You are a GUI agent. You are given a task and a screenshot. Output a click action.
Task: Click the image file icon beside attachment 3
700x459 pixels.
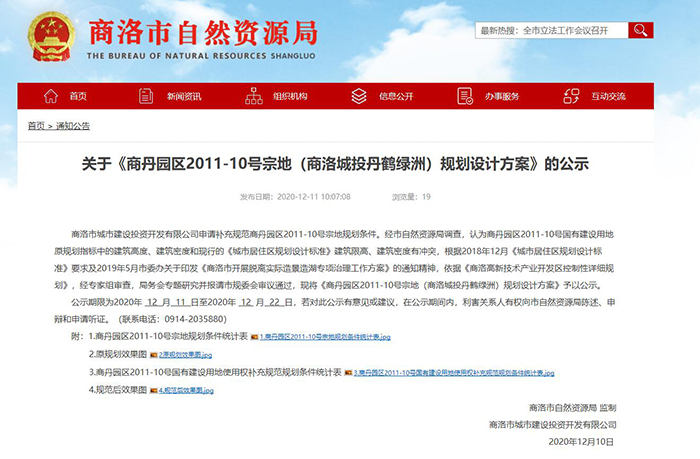pyautogui.click(x=348, y=373)
